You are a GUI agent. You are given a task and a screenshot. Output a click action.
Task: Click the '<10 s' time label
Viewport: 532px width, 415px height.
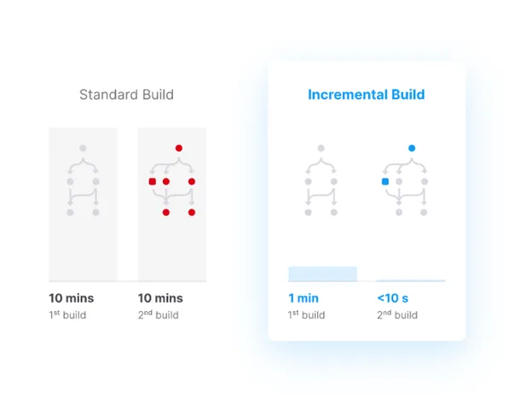[x=392, y=298]
